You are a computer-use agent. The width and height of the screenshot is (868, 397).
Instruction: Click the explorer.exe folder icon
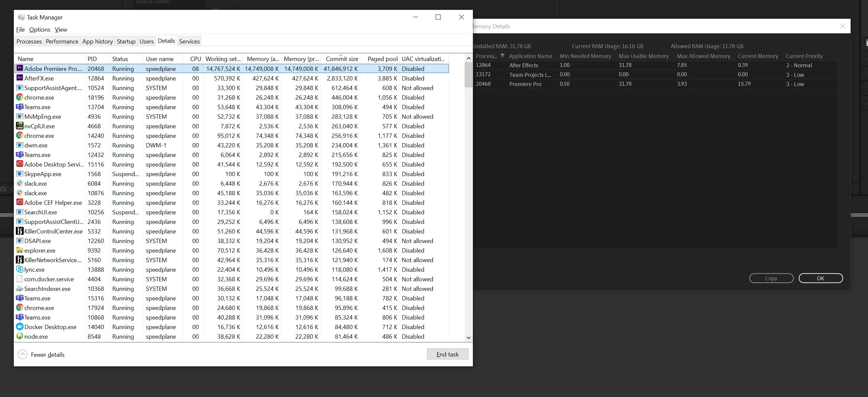pos(19,250)
